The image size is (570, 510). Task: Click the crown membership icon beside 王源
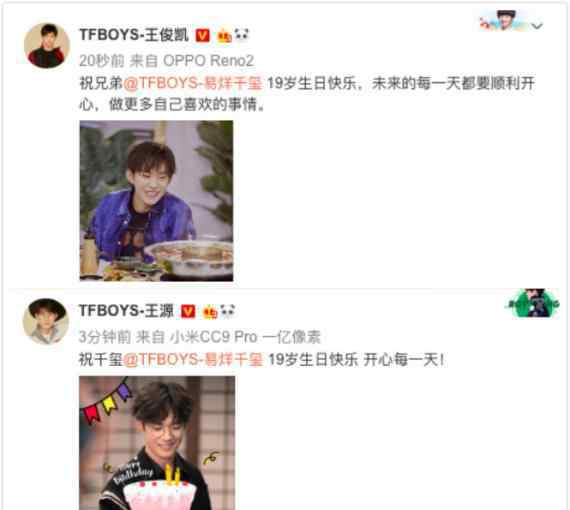pos(210,312)
